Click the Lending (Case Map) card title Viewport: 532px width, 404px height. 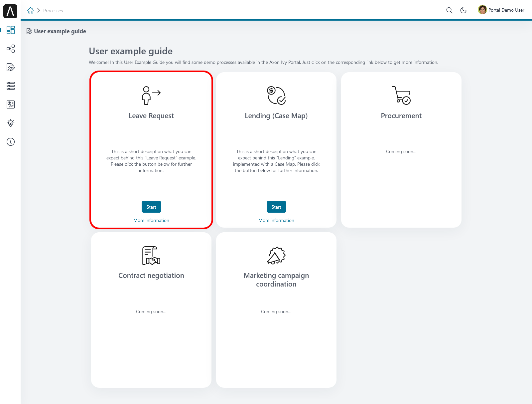tap(276, 116)
